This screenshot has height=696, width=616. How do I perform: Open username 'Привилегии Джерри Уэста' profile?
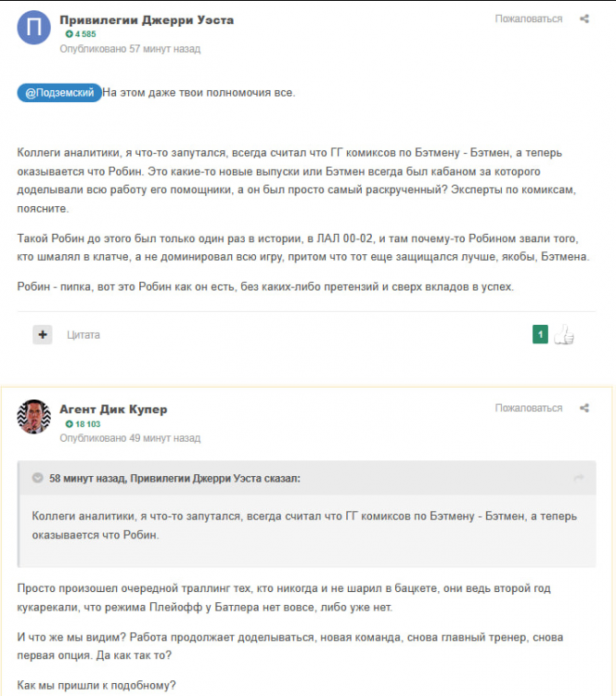(147, 19)
